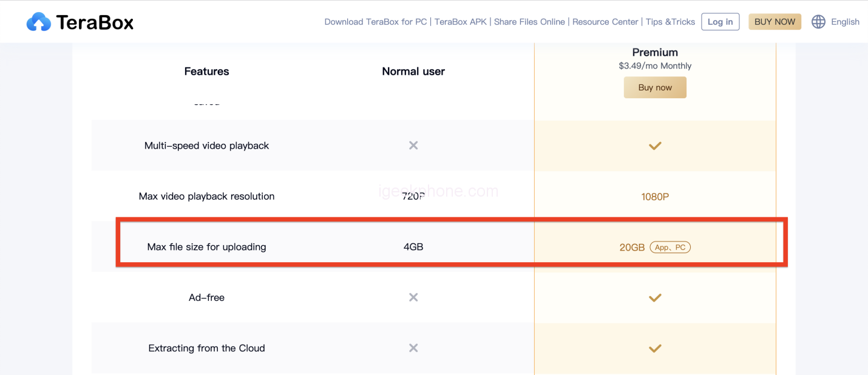Screen dimensions: 868x375
Task: Click Normal user X for Multi-speed playback
Action: (413, 146)
